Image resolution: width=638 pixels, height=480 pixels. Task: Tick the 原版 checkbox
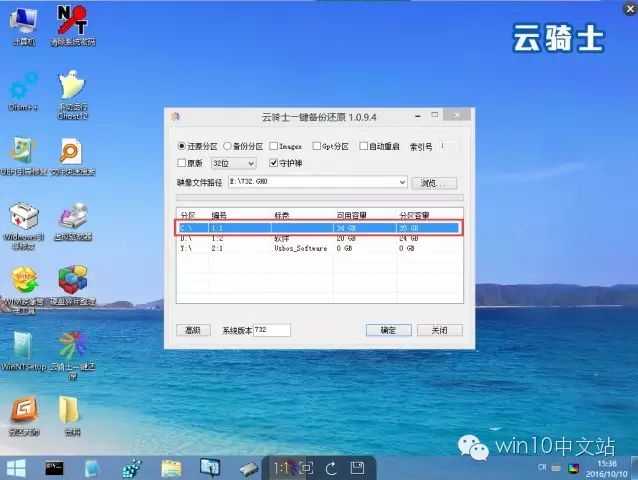pyautogui.click(x=181, y=163)
